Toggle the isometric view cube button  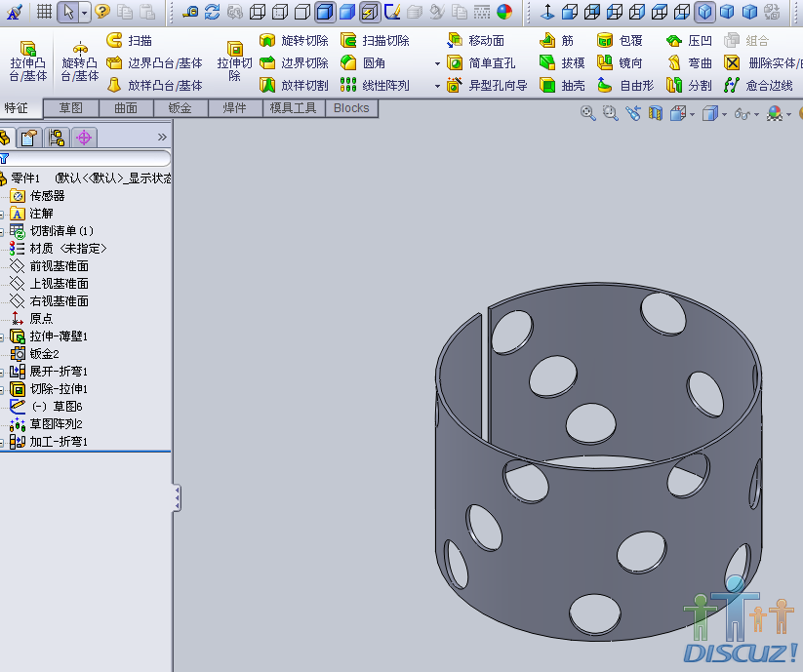pyautogui.click(x=704, y=12)
